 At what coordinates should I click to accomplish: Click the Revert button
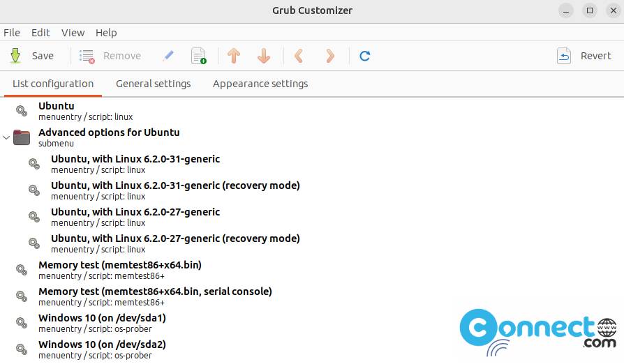click(x=584, y=56)
